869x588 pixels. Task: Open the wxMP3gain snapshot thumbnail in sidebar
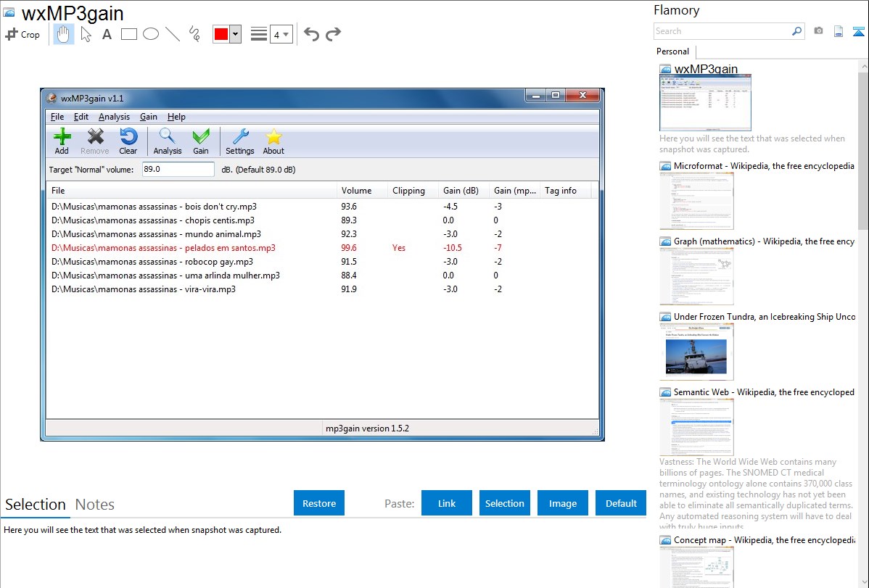(x=705, y=102)
